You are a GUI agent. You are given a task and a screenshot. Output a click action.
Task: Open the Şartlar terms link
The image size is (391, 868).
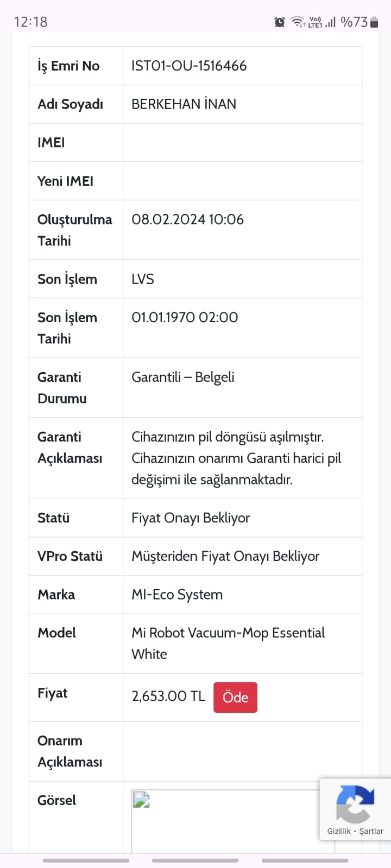coord(371,831)
